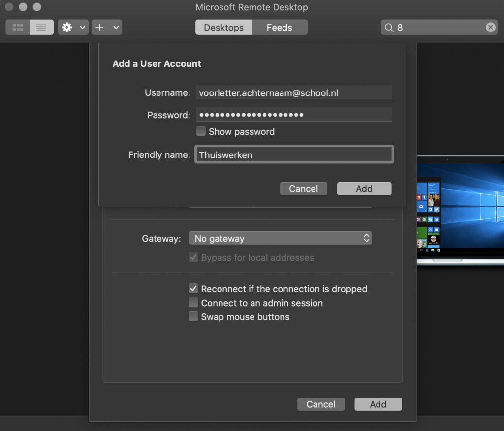Focus the search field containing 8

click(439, 28)
